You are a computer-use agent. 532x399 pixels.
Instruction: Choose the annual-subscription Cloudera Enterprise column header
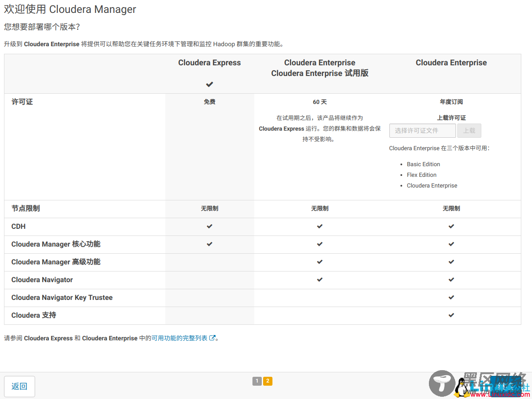(451, 63)
